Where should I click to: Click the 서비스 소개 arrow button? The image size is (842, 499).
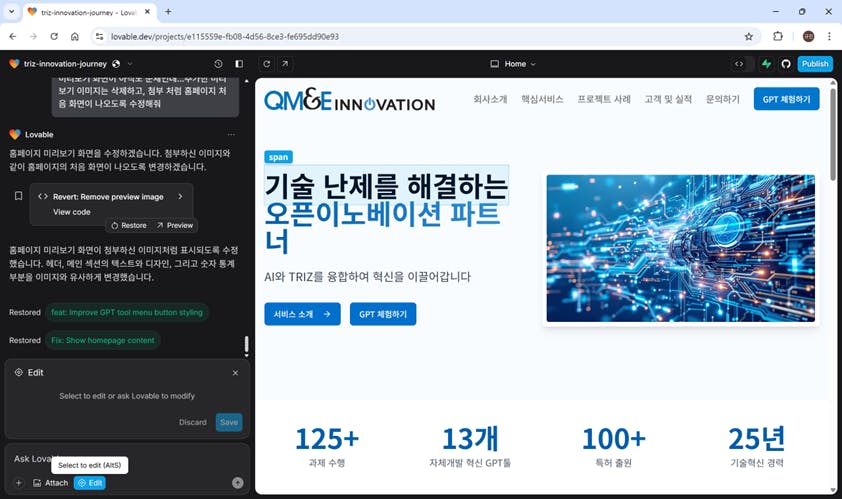[x=302, y=314]
